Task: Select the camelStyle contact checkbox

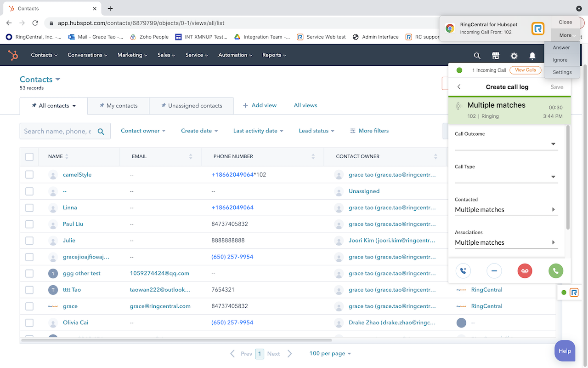Action: [29, 174]
